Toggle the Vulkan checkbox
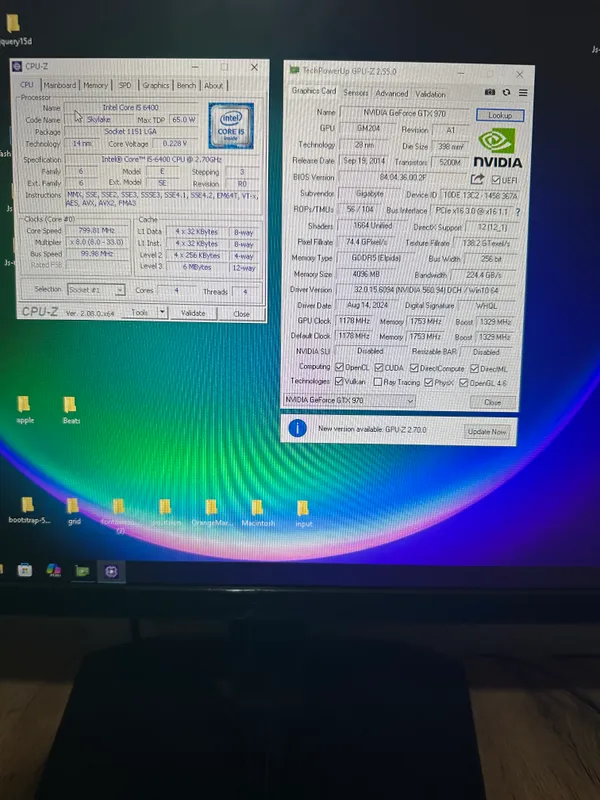 point(339,381)
